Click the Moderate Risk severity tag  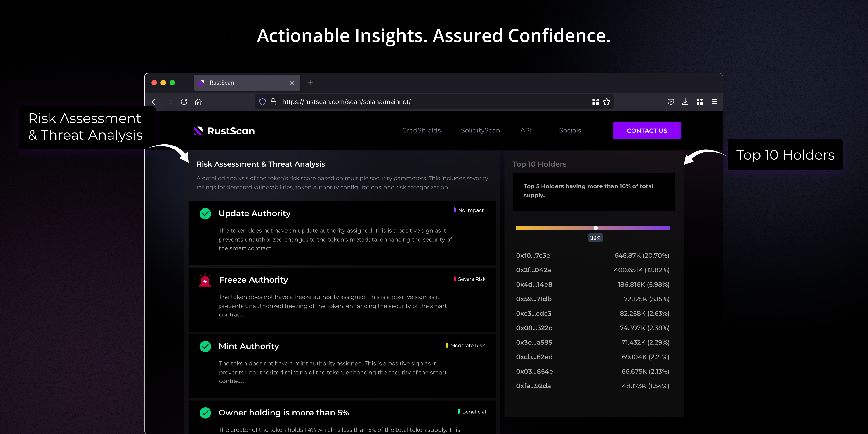tap(465, 345)
